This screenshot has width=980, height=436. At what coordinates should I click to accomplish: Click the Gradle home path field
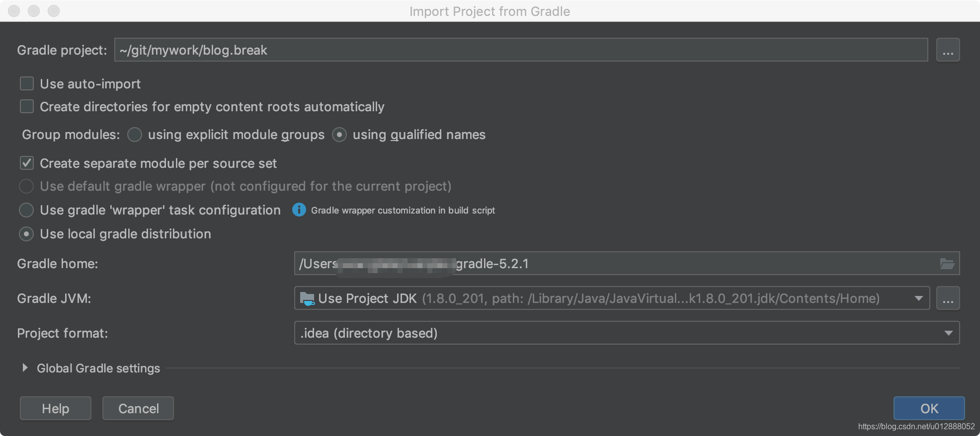tap(627, 264)
